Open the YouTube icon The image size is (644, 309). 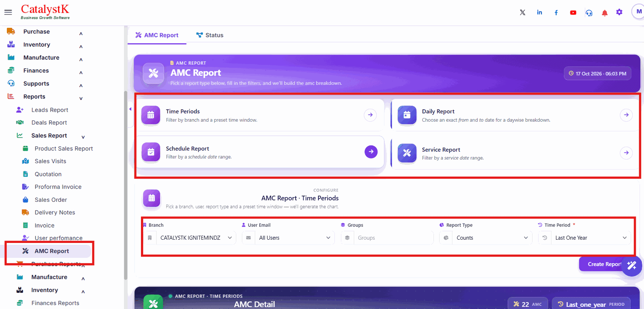coord(573,12)
